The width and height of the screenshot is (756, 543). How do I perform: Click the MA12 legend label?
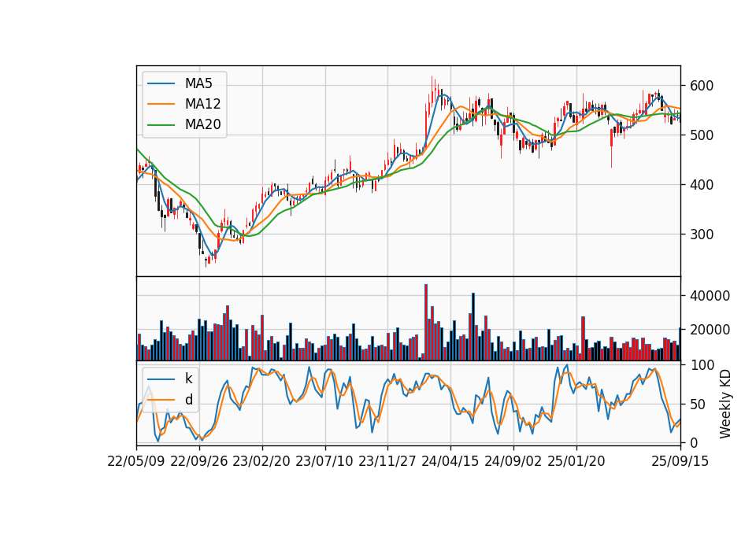pos(202,104)
